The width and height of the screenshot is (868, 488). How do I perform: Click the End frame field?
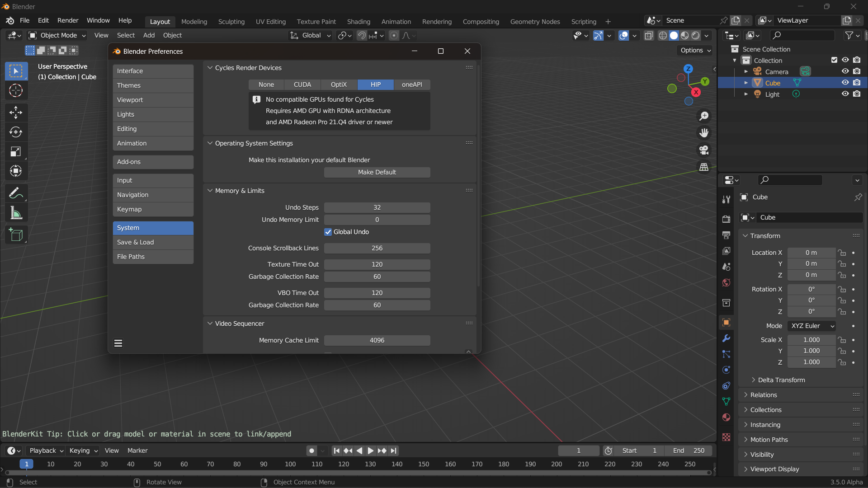689,450
